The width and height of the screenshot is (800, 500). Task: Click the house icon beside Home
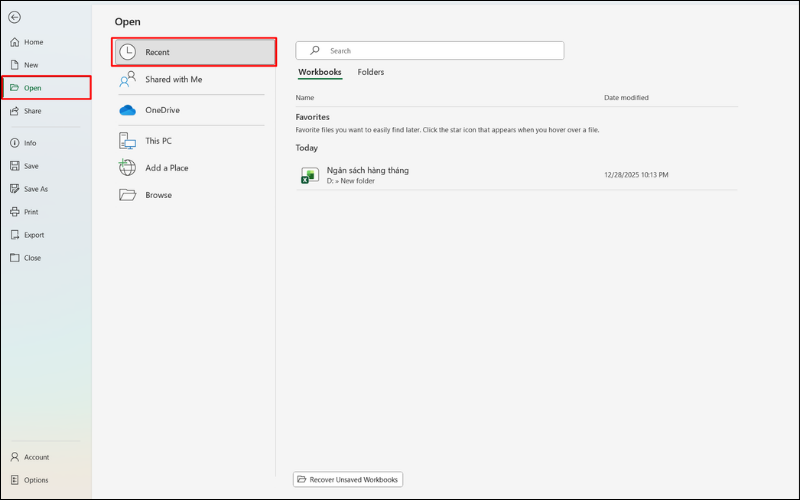tap(15, 42)
